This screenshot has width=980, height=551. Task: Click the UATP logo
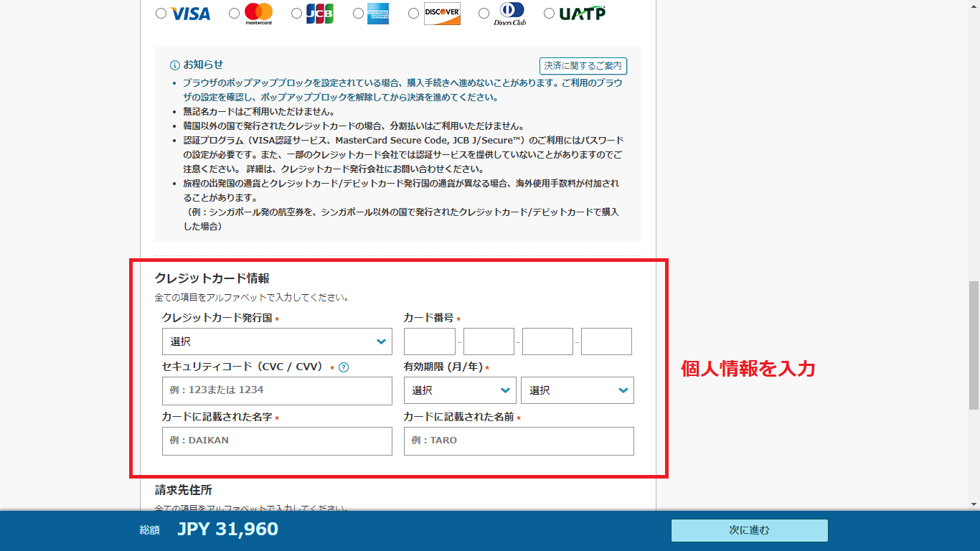583,14
